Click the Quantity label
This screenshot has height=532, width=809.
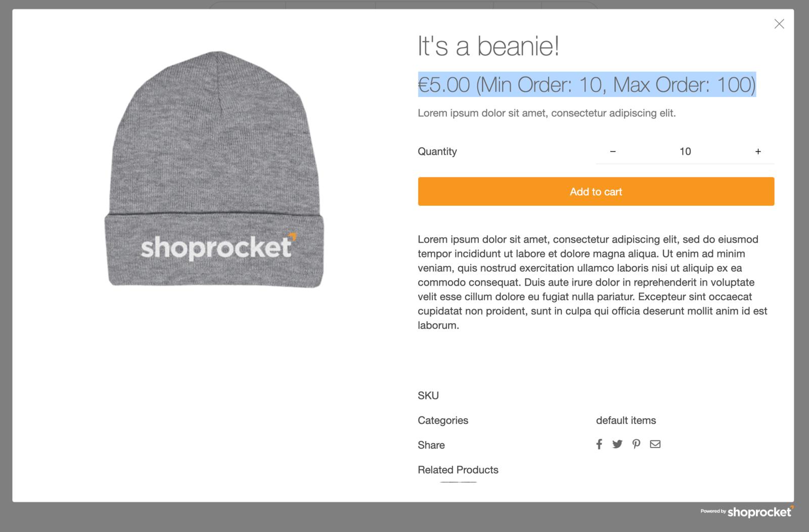pos(437,152)
